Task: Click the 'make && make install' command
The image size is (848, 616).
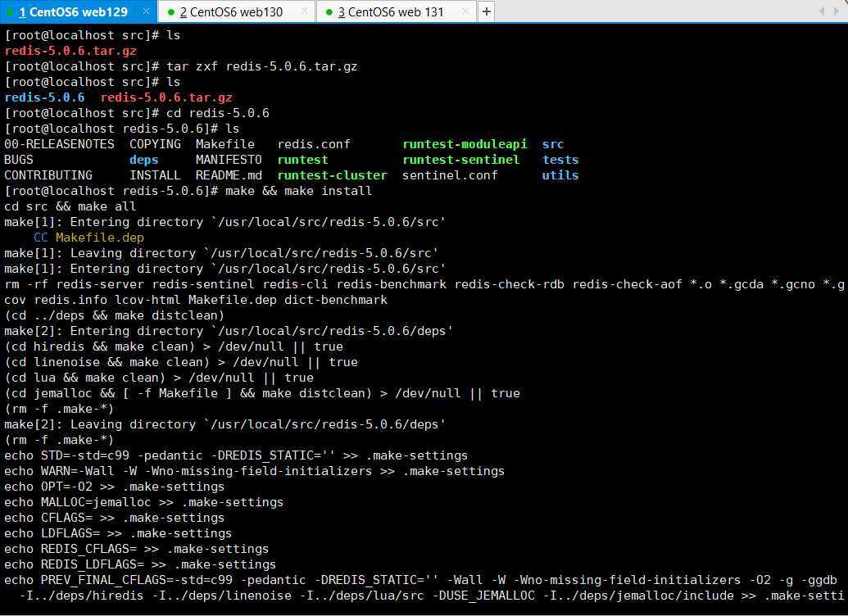Action: coord(298,191)
